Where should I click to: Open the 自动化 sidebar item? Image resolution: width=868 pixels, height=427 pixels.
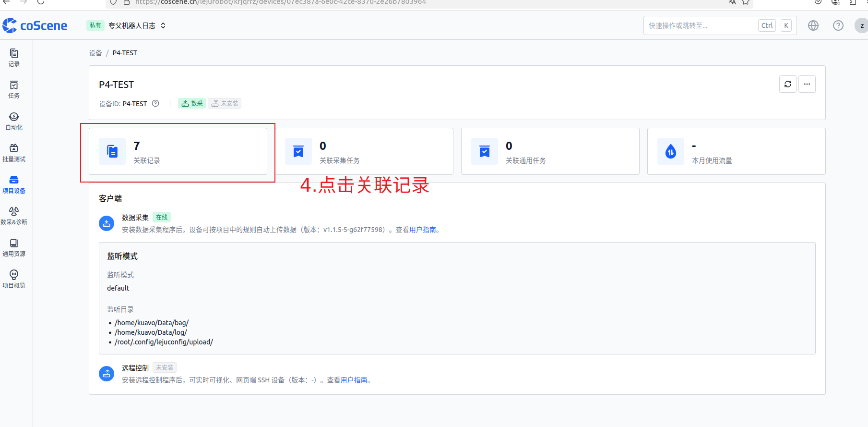14,121
